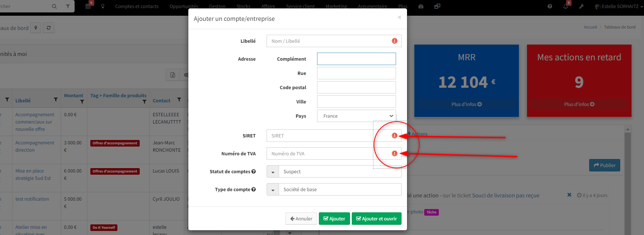The image size is (644, 235).
Task: Open the filter funnel next to the search box
Action: 68,6
